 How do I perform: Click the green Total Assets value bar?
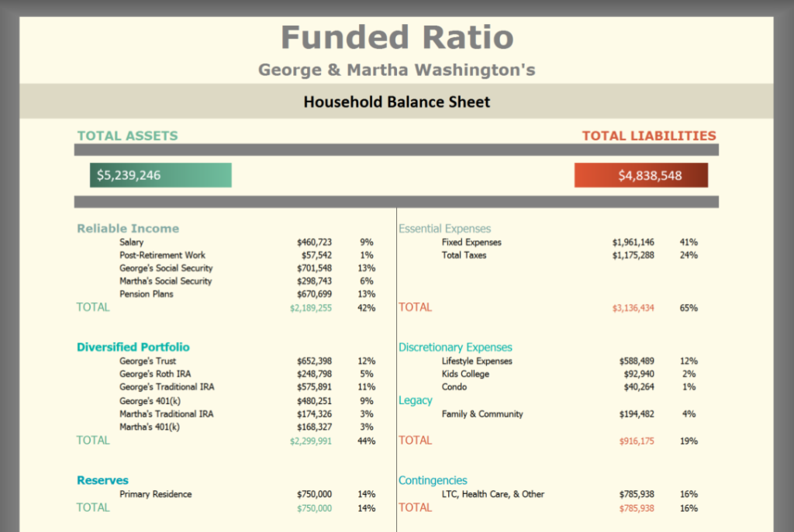[x=160, y=174]
